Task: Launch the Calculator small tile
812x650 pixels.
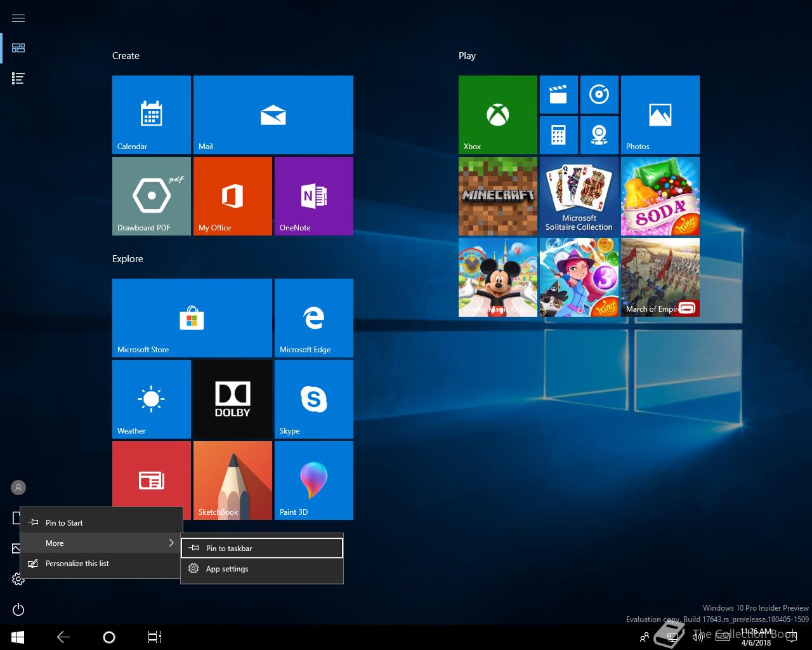Action: point(559,135)
